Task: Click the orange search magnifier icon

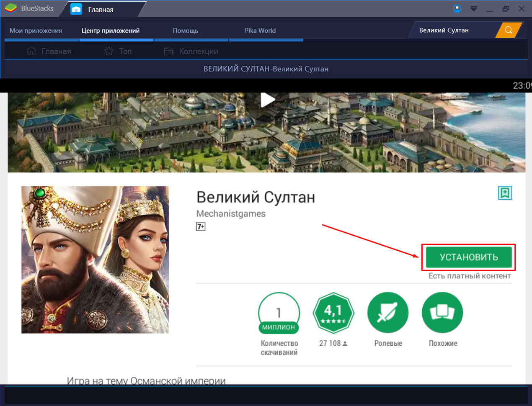Action: [x=508, y=30]
